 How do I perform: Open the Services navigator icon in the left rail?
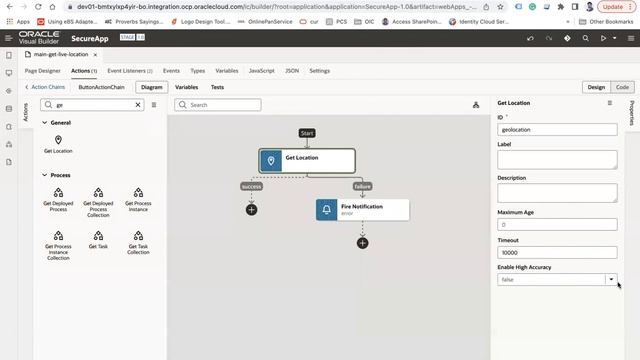(9, 91)
